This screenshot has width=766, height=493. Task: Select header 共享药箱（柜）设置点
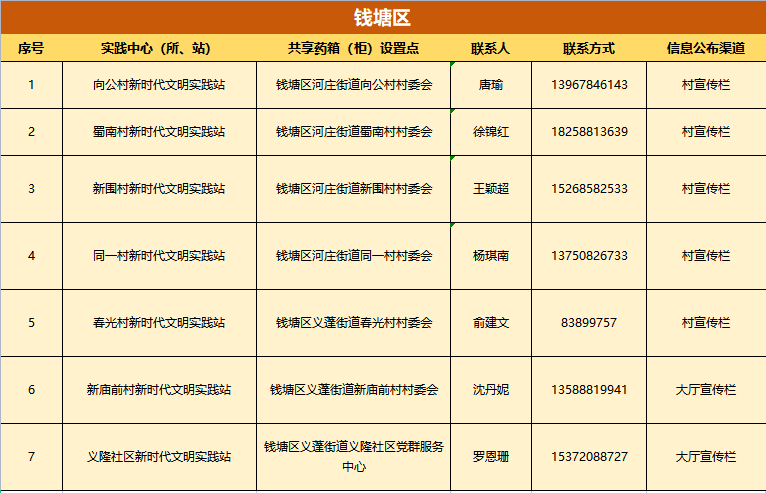[x=353, y=48]
